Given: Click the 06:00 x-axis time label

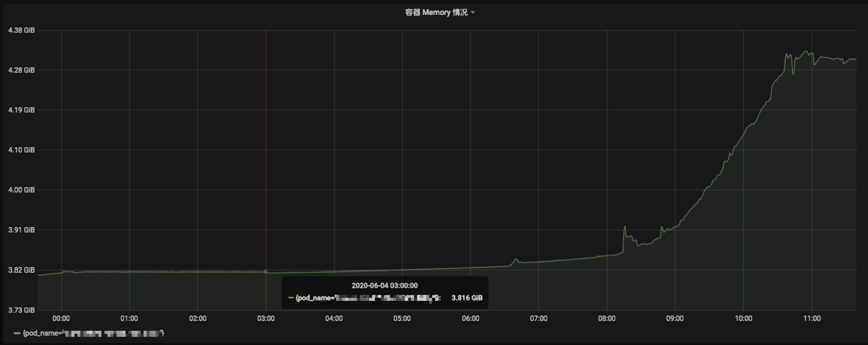Looking at the screenshot, I should 471,319.
